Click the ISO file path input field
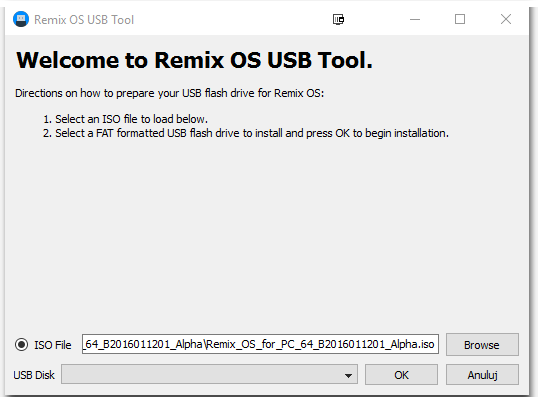The image size is (538, 404). click(260, 344)
